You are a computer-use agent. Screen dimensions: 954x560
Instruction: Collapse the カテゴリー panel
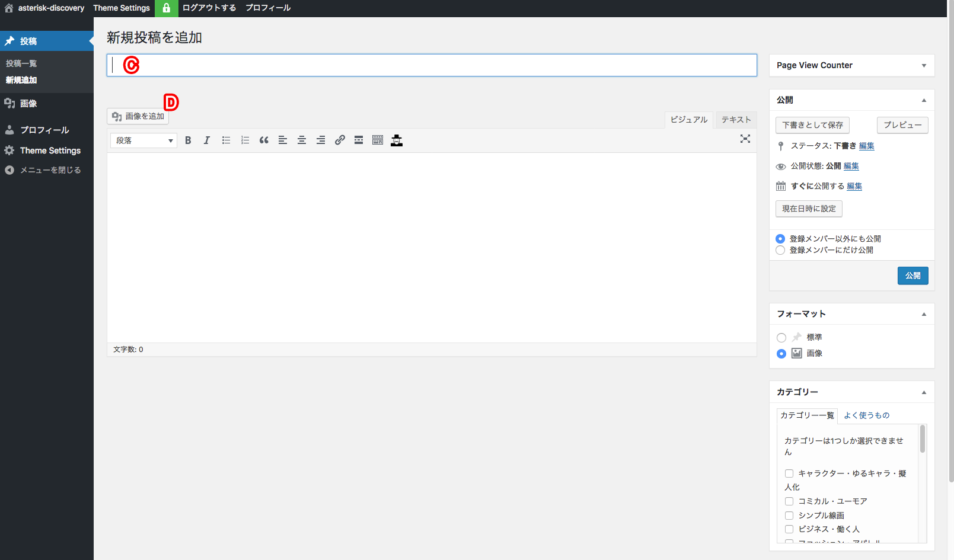click(924, 392)
